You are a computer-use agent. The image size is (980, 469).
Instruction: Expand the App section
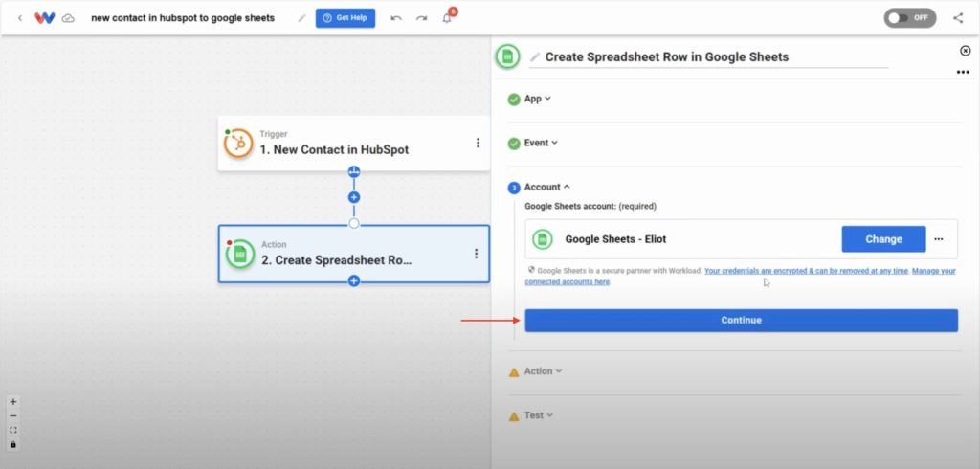(x=538, y=99)
